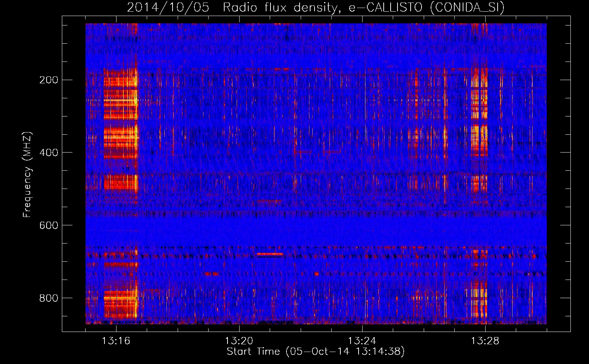Click the 13:16 time tick label

coord(116,341)
